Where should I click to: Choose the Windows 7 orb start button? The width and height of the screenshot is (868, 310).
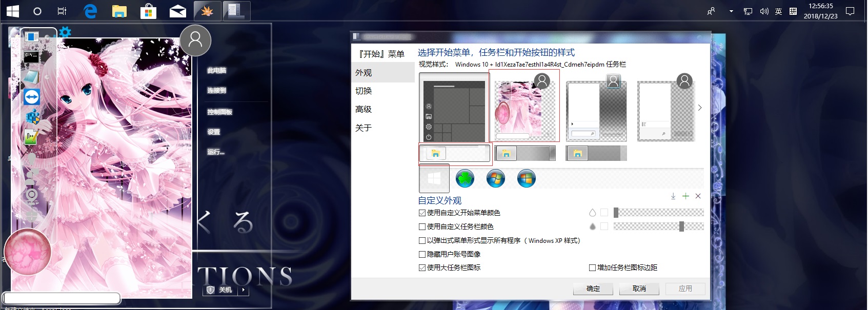pyautogui.click(x=496, y=178)
